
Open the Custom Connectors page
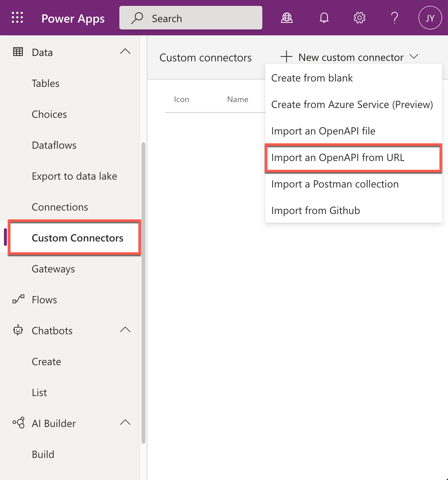point(77,238)
